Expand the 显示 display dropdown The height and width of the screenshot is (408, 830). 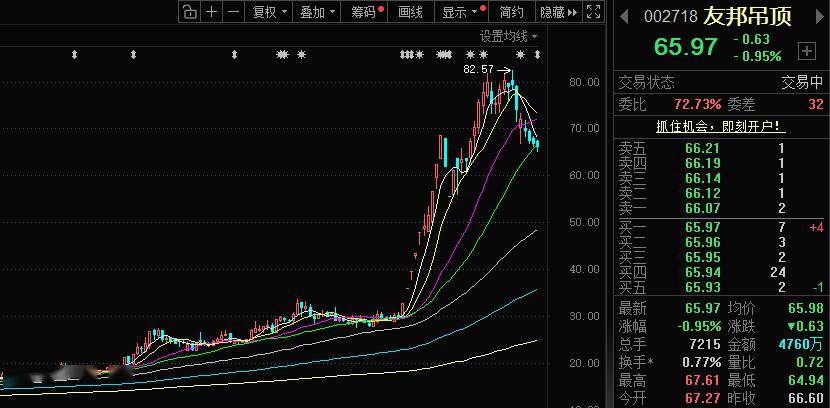pos(460,12)
